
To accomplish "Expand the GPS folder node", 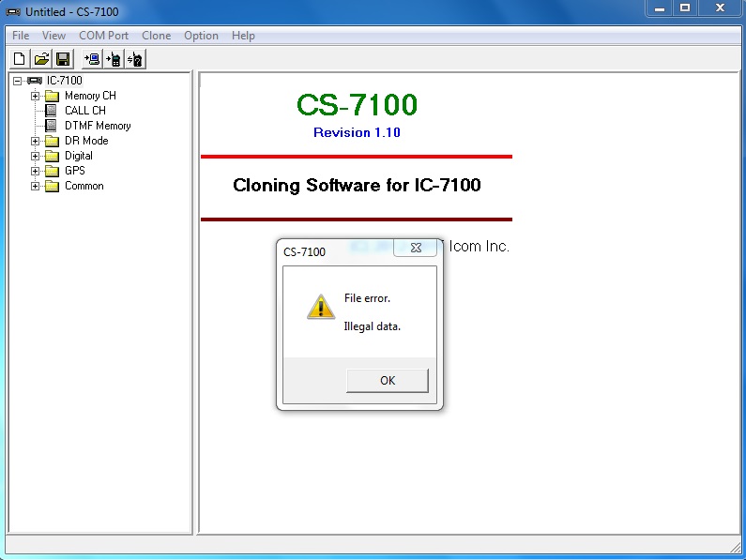I will (36, 171).
